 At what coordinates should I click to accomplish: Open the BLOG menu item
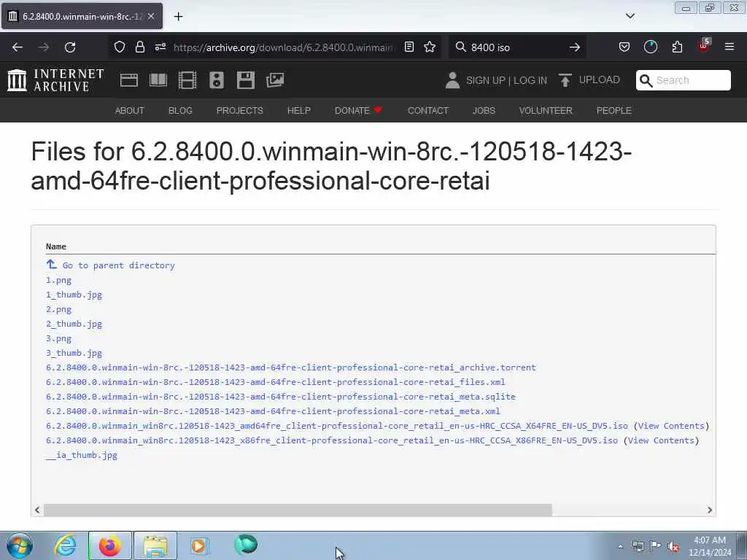pos(180,111)
